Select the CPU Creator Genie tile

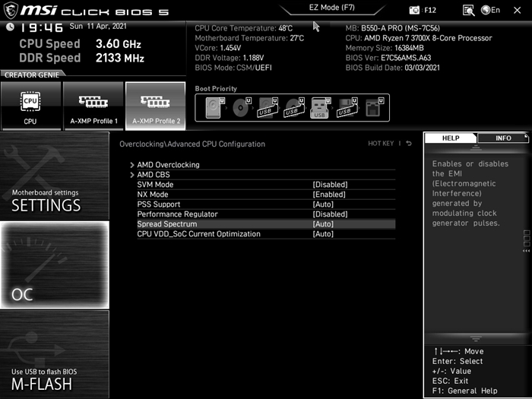30,106
